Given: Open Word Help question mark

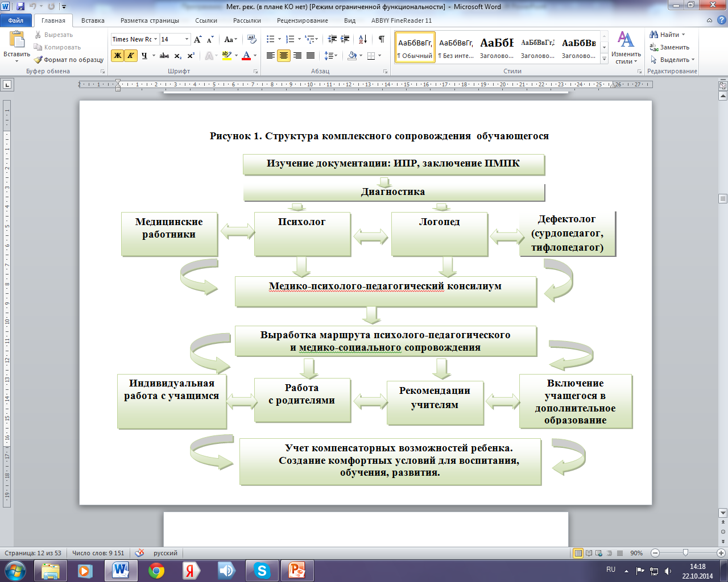Looking at the screenshot, I should (721, 20).
